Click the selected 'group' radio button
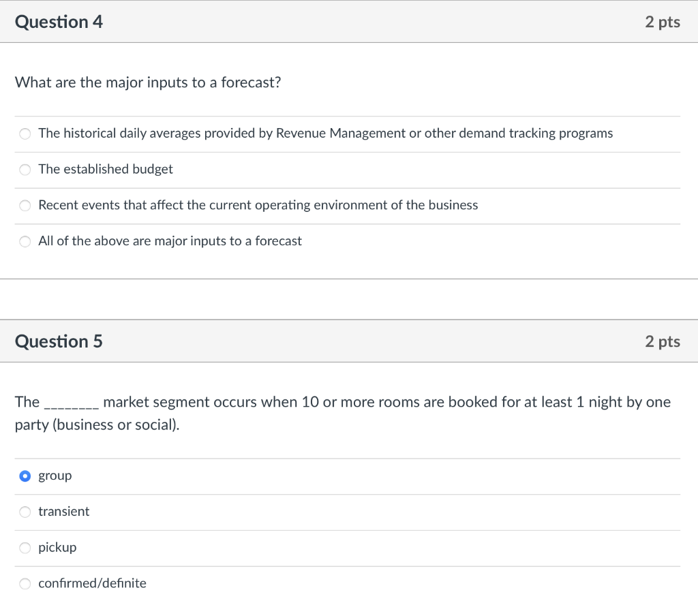The width and height of the screenshot is (698, 616). click(25, 476)
